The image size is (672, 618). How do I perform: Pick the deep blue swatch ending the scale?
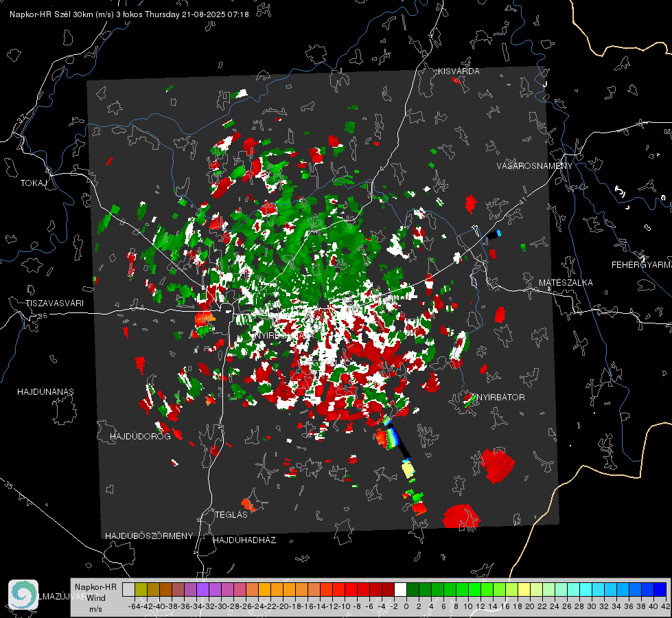point(660,589)
